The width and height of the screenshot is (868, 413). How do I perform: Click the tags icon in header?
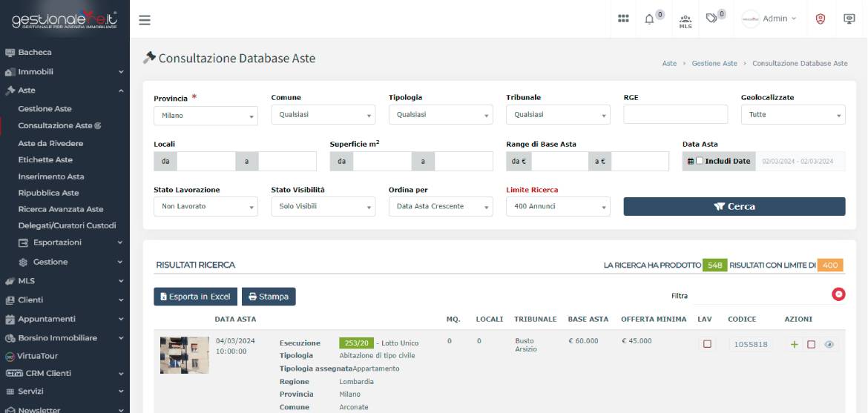[x=712, y=19]
